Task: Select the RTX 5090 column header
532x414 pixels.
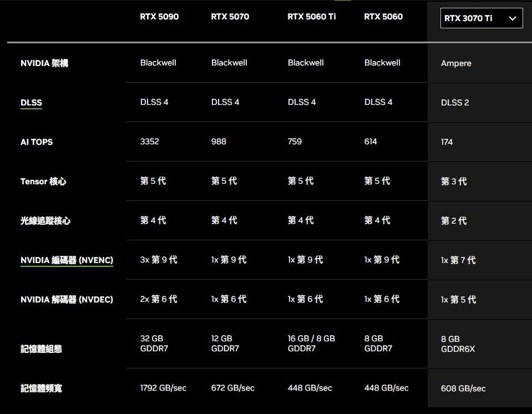Action: click(159, 17)
